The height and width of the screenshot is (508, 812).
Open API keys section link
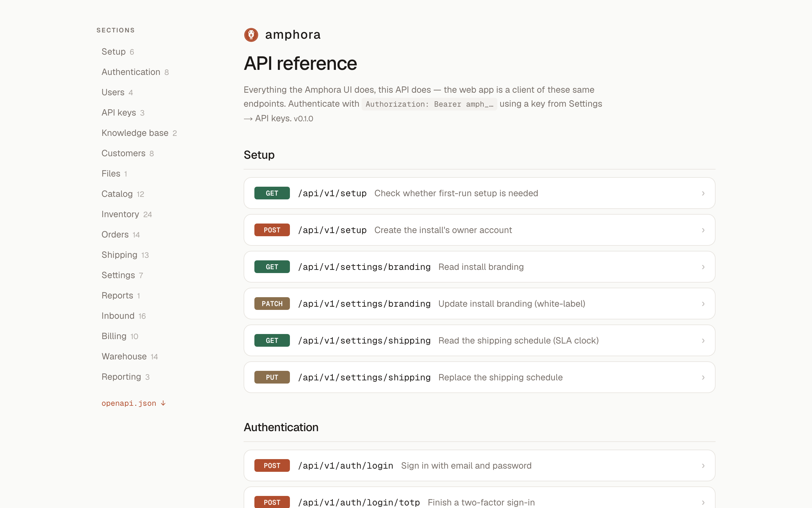pyautogui.click(x=123, y=112)
